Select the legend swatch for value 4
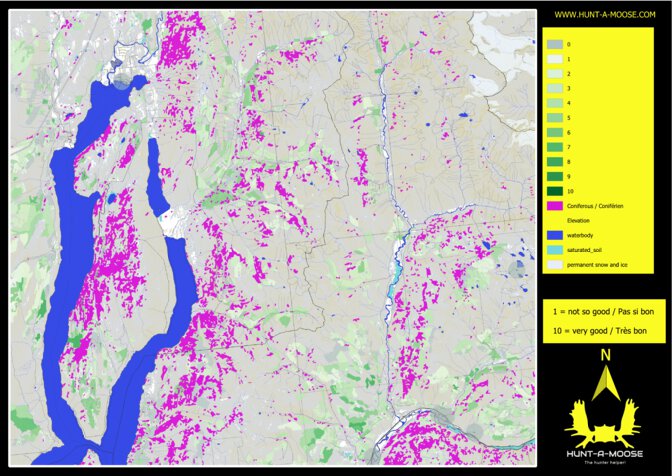Image resolution: width=672 pixels, height=476 pixels. pos(555,103)
